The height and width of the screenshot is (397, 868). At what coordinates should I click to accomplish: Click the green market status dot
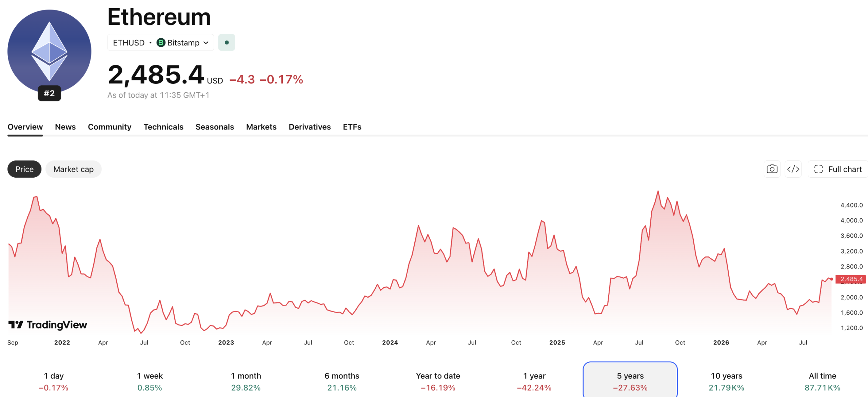point(226,42)
